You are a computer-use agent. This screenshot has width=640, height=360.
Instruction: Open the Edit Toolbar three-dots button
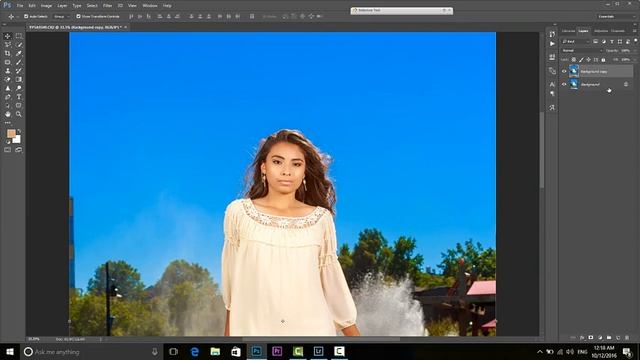7,123
